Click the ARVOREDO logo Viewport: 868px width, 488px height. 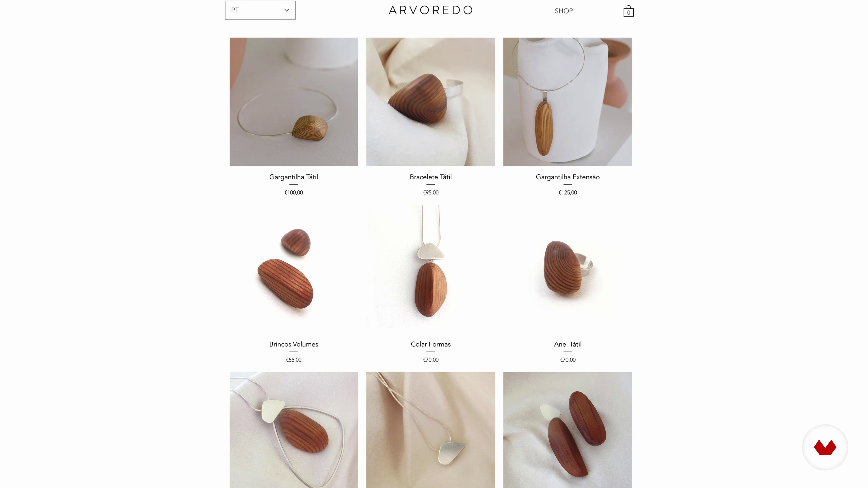(431, 10)
